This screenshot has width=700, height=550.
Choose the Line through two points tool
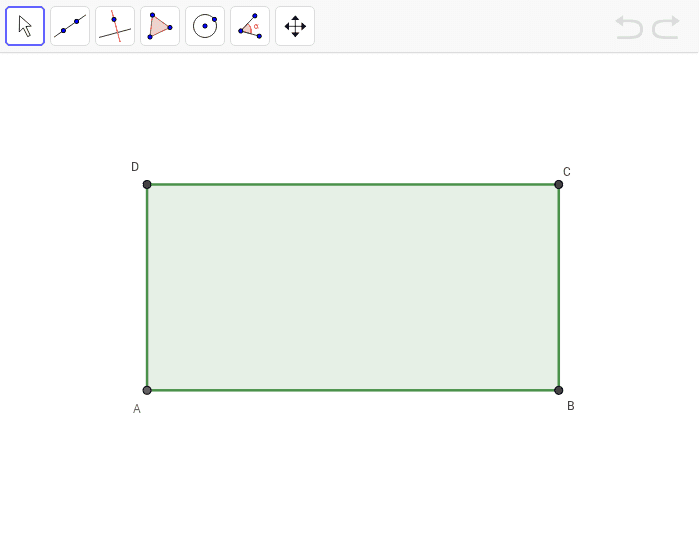[70, 26]
